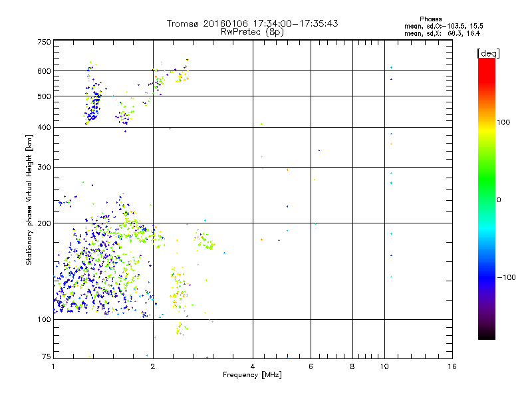
Task: Click the '-100' colorbar tick label
Action: [507, 277]
